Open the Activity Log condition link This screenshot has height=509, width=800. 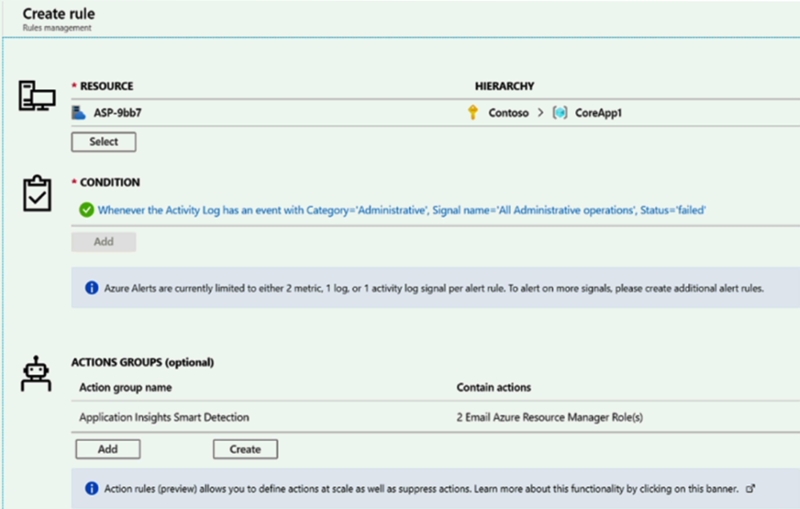pyautogui.click(x=402, y=210)
